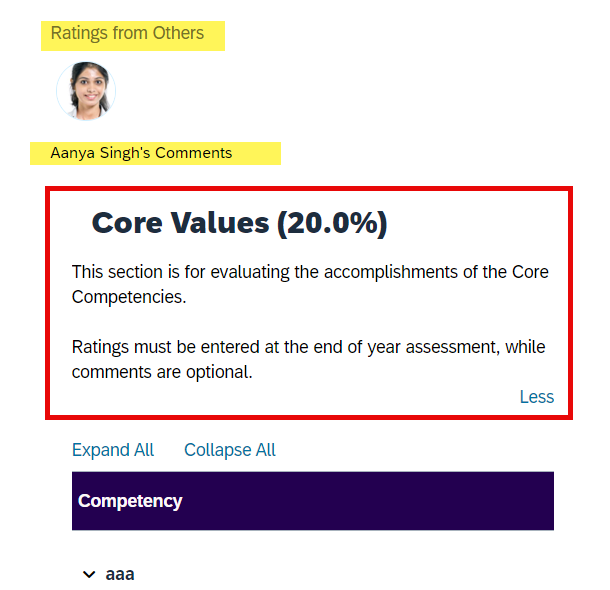Image resolution: width=610 pixels, height=590 pixels.
Task: Select the Competency column header
Action: (130, 501)
